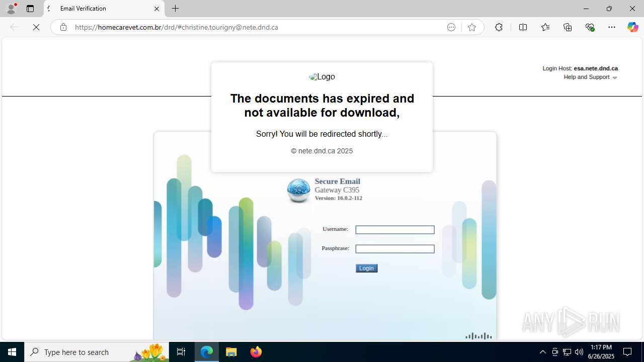
Task: Close the Email Verification tab
Action: click(156, 9)
